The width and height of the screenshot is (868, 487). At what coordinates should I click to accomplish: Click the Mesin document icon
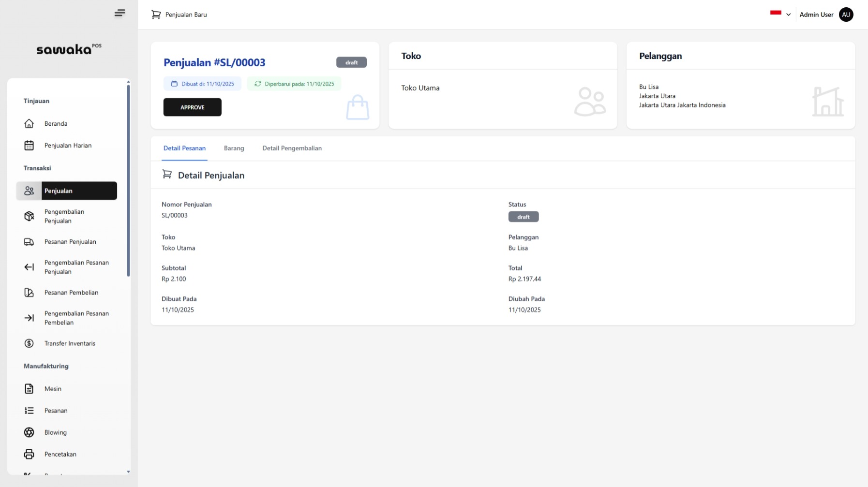pos(29,389)
